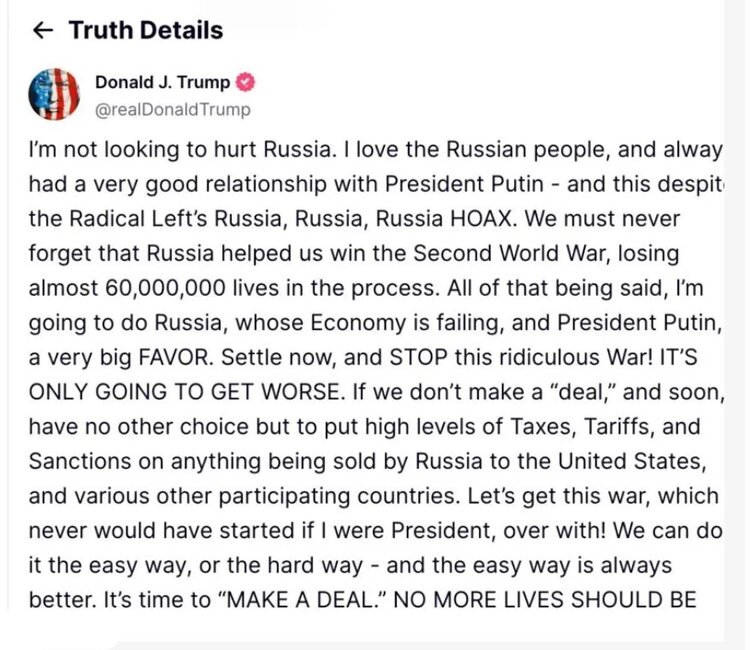This screenshot has height=650, width=750.
Task: Open the flag-painted profile avatar
Action: [x=54, y=94]
